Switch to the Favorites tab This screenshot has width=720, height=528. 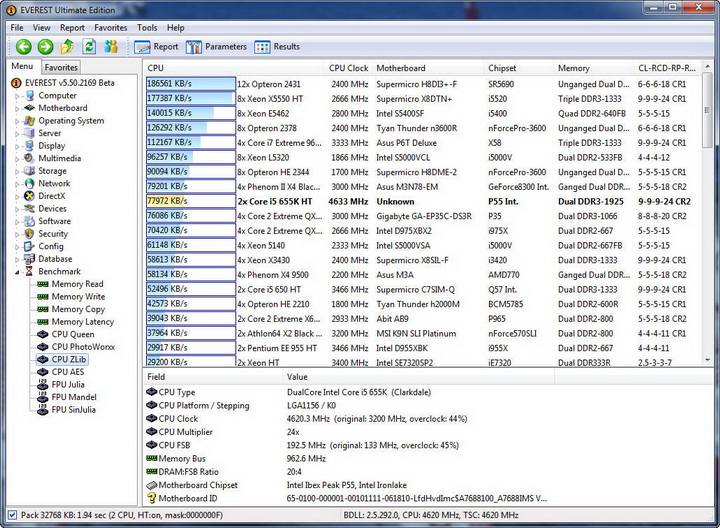61,67
